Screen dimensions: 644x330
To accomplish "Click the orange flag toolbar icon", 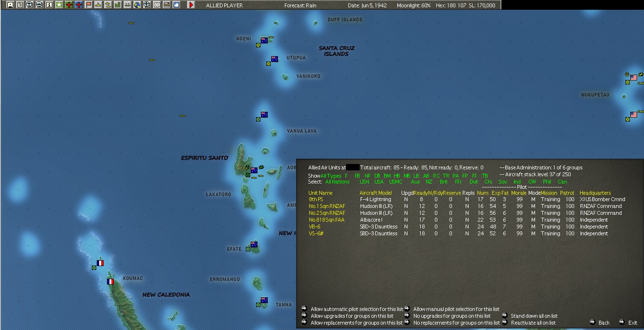I will click(88, 5).
